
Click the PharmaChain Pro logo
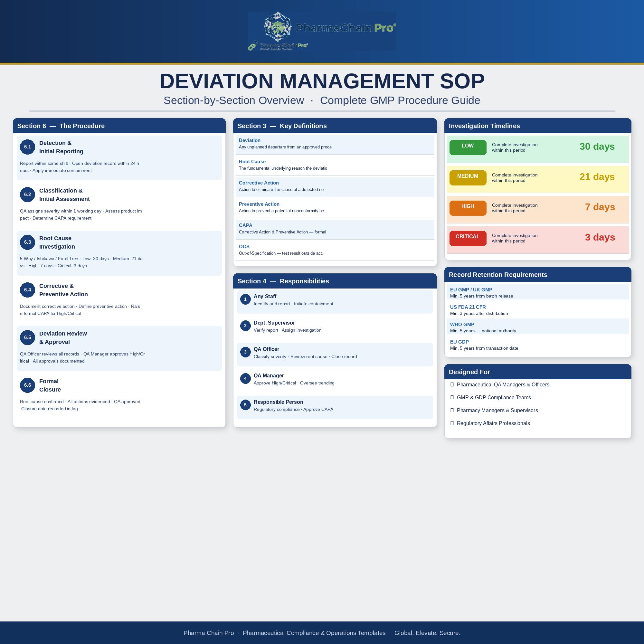pyautogui.click(x=322, y=31)
